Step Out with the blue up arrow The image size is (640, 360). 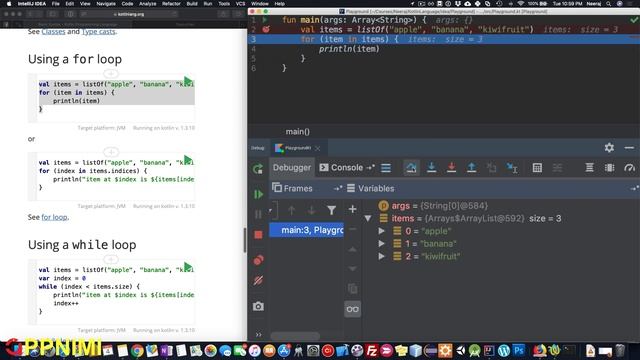[x=471, y=168]
